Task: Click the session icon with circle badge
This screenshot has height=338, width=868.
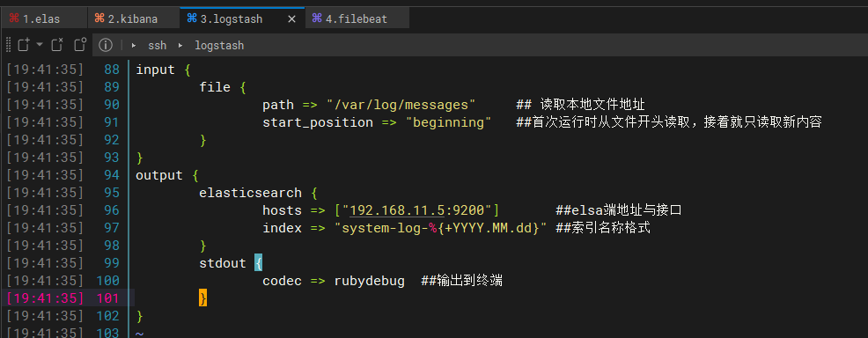Action: [x=80, y=45]
